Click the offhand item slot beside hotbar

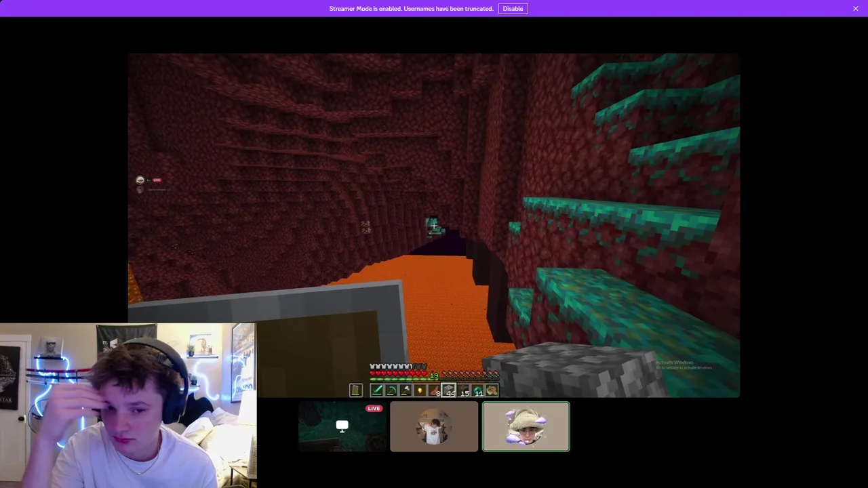point(356,390)
